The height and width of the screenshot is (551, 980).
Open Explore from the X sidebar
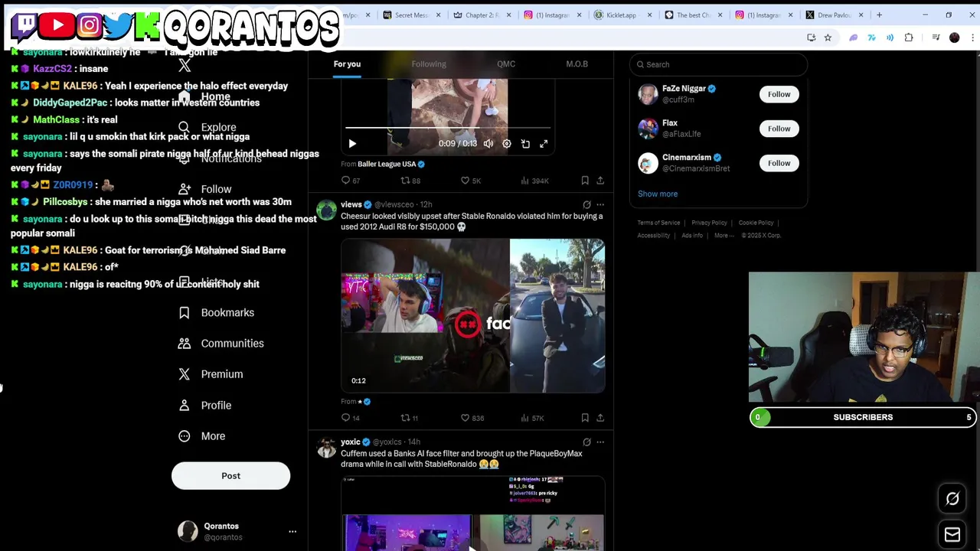coord(207,127)
